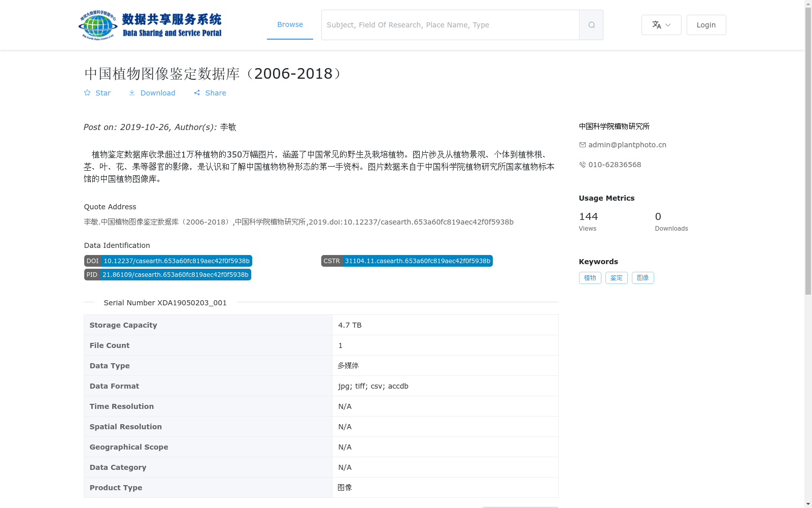The image size is (812, 508).
Task: Click the email icon next to admin@plantphoto.cn
Action: 582,145
